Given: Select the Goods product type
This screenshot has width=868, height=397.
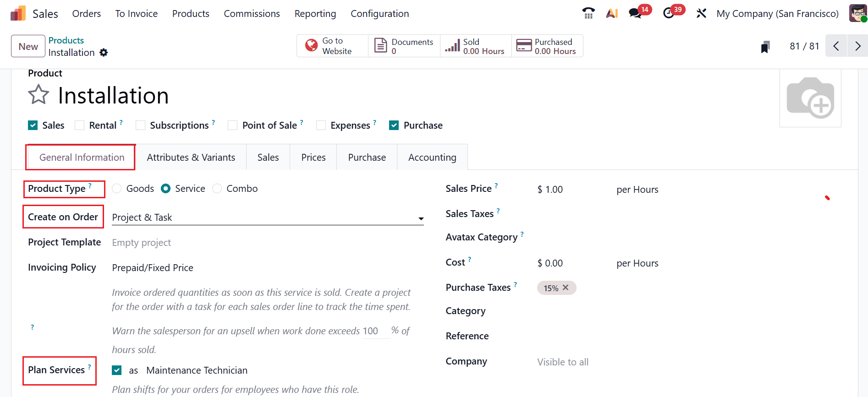Looking at the screenshot, I should click(x=117, y=189).
